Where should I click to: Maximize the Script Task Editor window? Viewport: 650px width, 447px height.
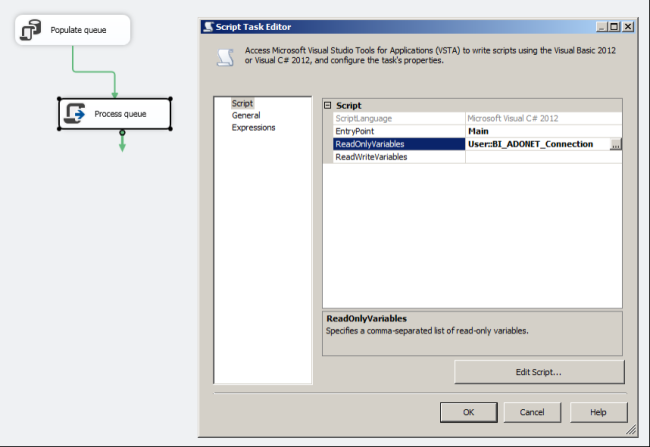[x=614, y=27]
